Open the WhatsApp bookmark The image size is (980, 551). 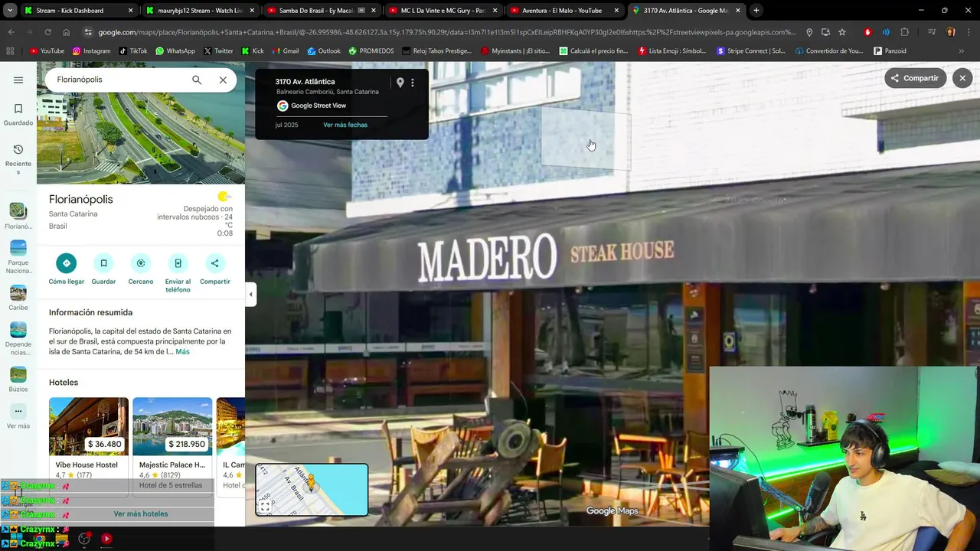[175, 51]
